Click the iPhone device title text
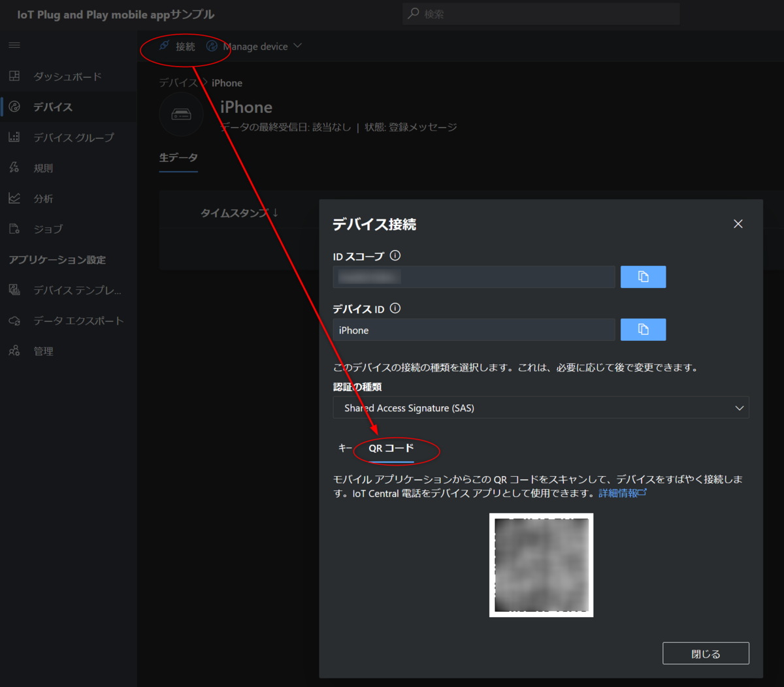This screenshot has width=784, height=687. coord(246,107)
